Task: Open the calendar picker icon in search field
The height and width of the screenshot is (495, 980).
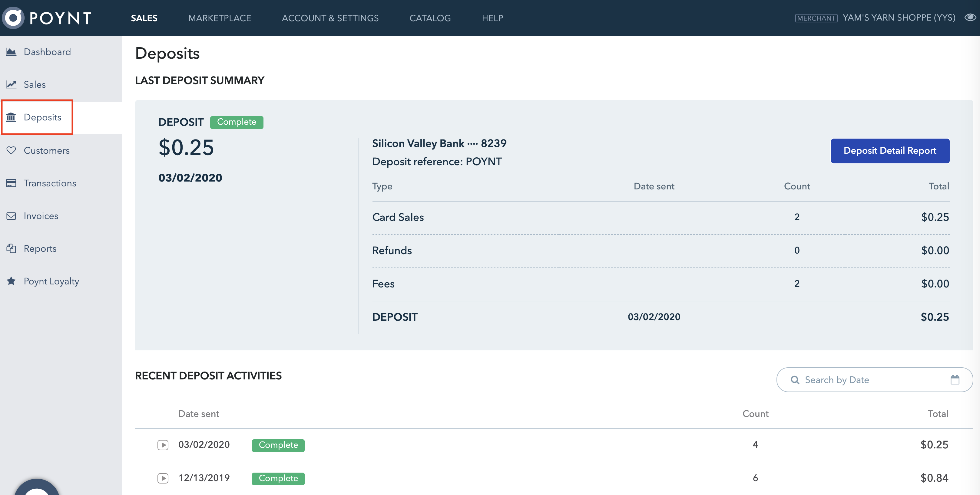Action: 955,379
